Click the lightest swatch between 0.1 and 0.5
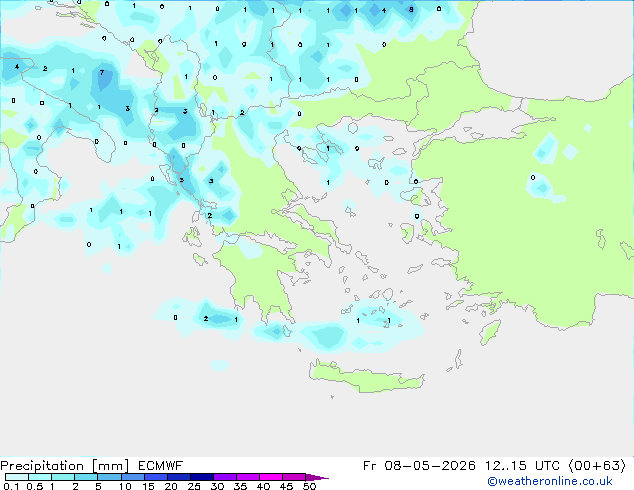Viewport: 634px width, 490px height. tap(17, 477)
